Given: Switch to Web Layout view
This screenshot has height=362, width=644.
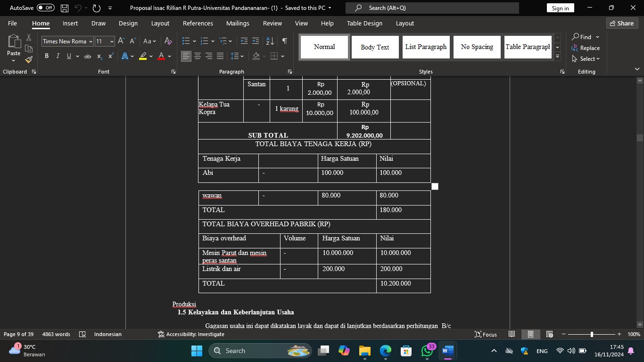Looking at the screenshot, I should click(x=550, y=334).
